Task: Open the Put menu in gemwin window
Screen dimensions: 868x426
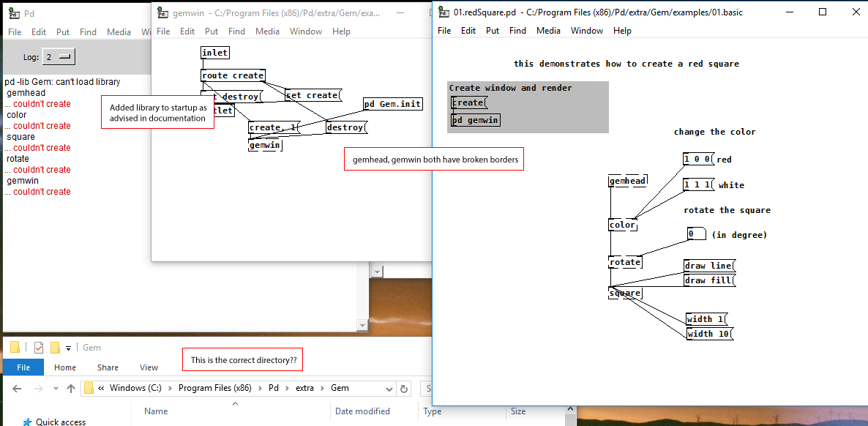Action: tap(212, 31)
